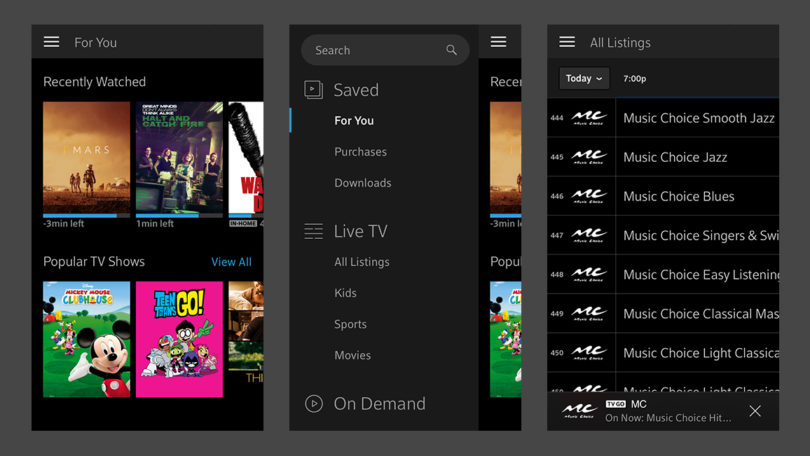Select Music Choice logo for channel 448

[589, 275]
